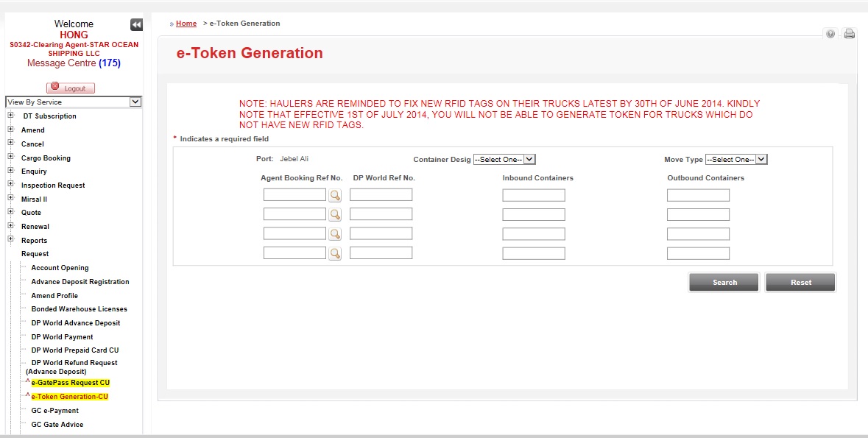Expand the Mirsal II tree node
This screenshot has height=438, width=868.
10,198
